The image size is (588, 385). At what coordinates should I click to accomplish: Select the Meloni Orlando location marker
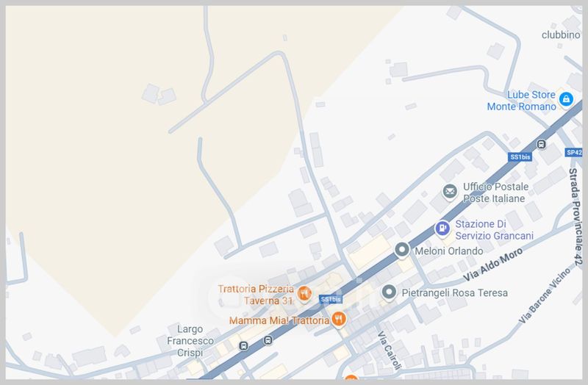pyautogui.click(x=401, y=250)
